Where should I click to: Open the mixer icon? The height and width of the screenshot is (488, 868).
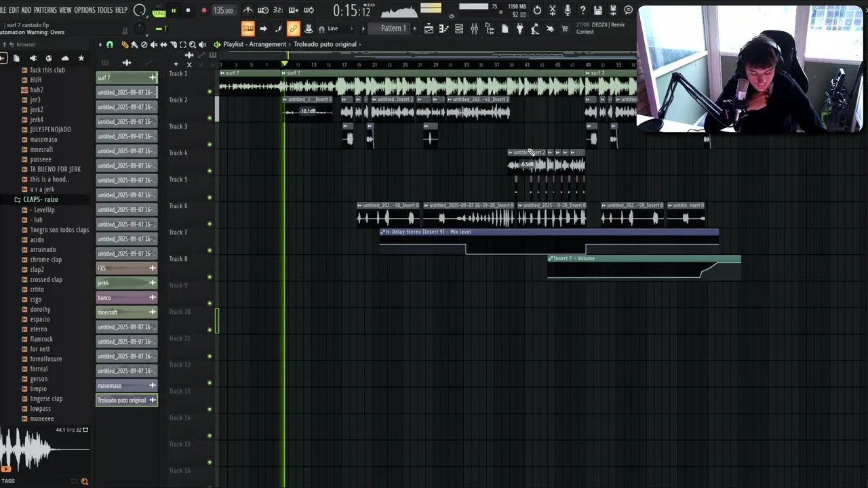(x=474, y=28)
